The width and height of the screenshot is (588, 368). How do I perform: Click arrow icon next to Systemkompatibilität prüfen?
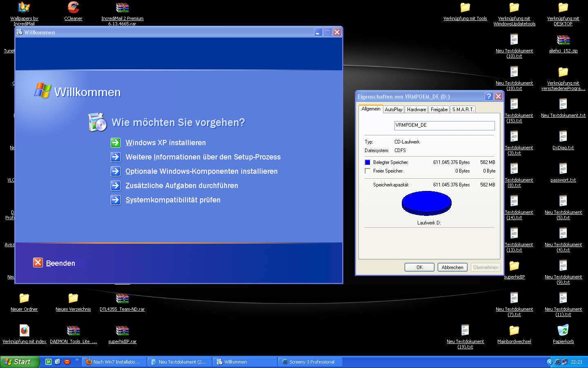click(116, 200)
